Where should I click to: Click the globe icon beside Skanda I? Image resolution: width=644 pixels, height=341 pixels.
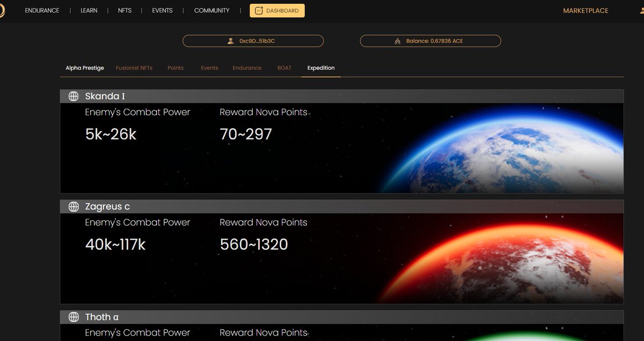[74, 97]
